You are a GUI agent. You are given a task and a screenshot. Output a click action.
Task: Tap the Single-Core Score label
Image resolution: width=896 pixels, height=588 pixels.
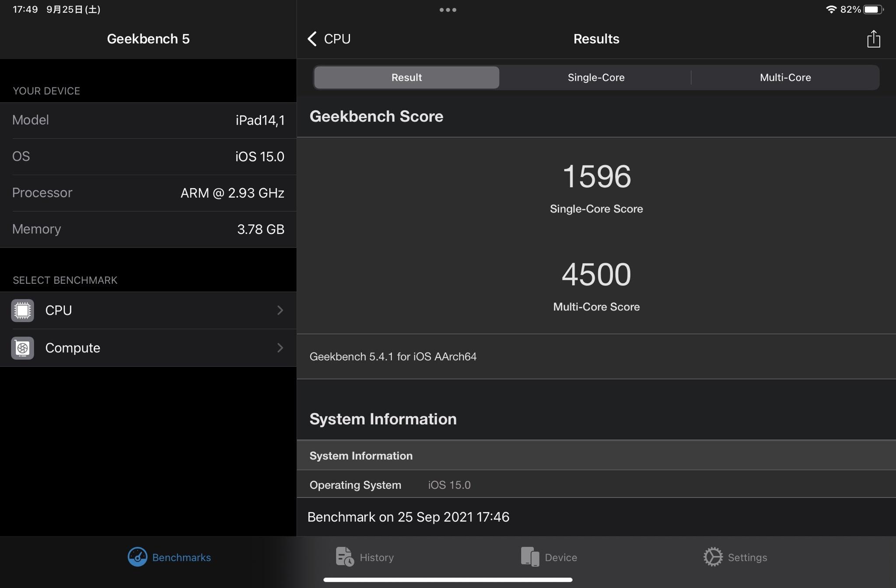tap(596, 209)
